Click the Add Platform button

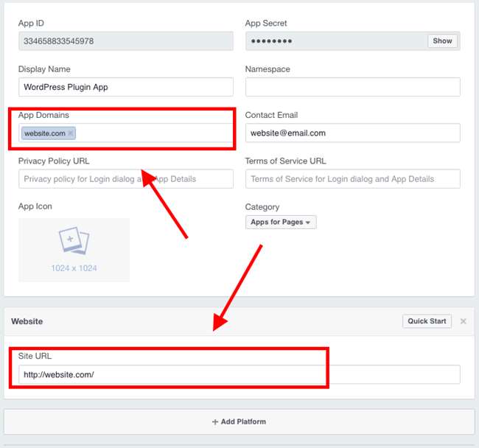(x=239, y=421)
